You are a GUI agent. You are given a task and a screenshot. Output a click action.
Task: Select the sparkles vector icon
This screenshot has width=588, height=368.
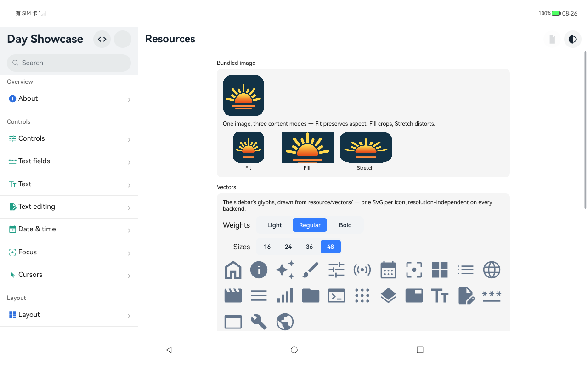pyautogui.click(x=285, y=270)
